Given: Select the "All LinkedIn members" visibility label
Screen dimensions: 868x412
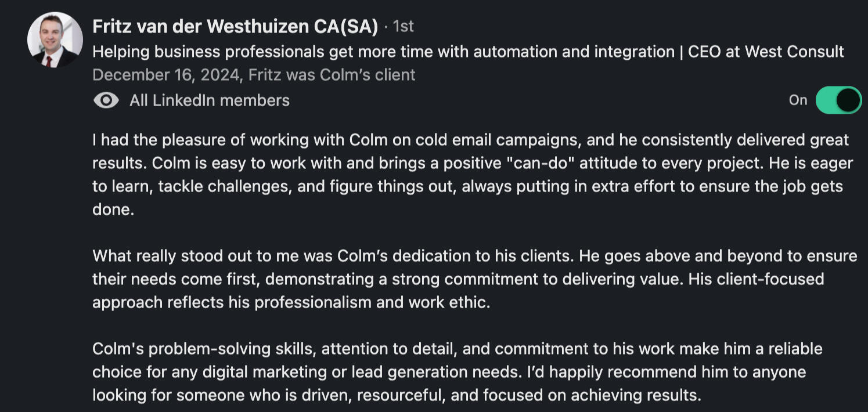Looking at the screenshot, I should click(x=209, y=100).
